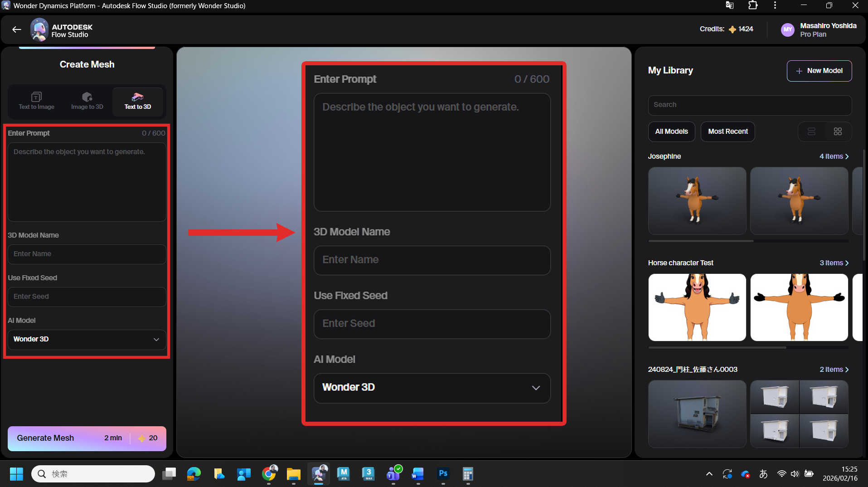Expand Josephine folder via 4 Items
Image resolution: width=868 pixels, height=487 pixels.
click(834, 156)
